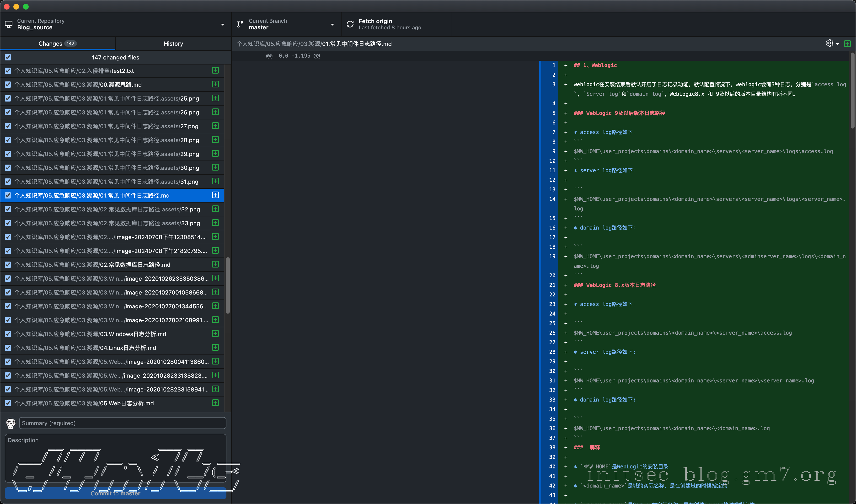
Task: Toggle the checkbox for 03.Windows日志分析.md
Action: 8,334
